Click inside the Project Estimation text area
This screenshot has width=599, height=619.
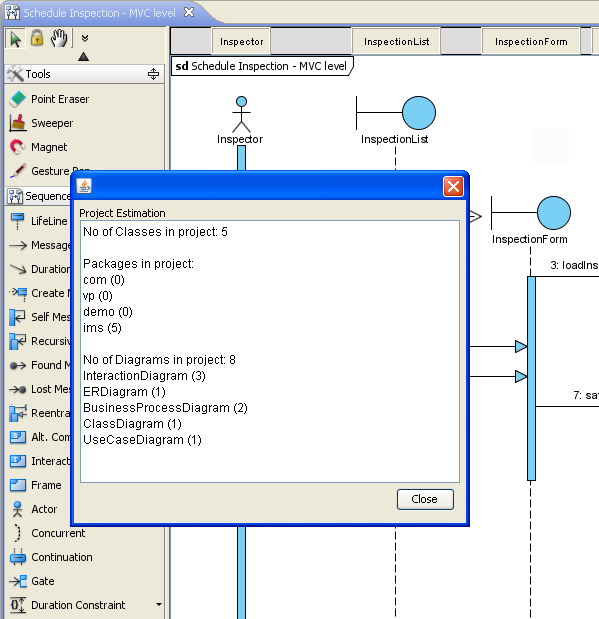point(270,351)
